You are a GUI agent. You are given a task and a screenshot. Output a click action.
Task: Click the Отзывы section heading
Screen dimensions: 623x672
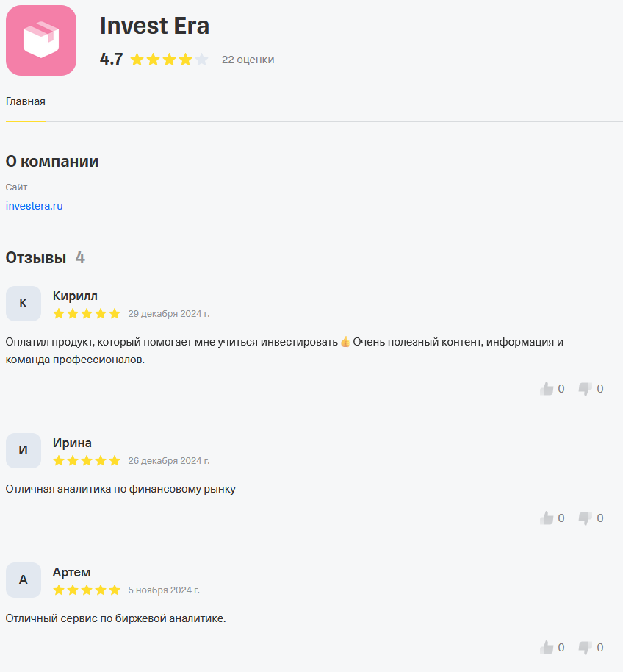(x=36, y=257)
